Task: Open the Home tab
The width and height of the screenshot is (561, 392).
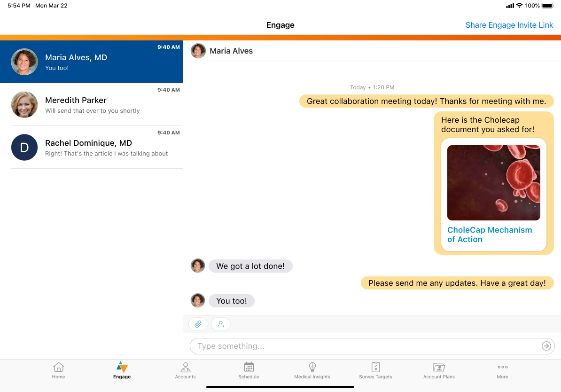Action: pyautogui.click(x=59, y=370)
